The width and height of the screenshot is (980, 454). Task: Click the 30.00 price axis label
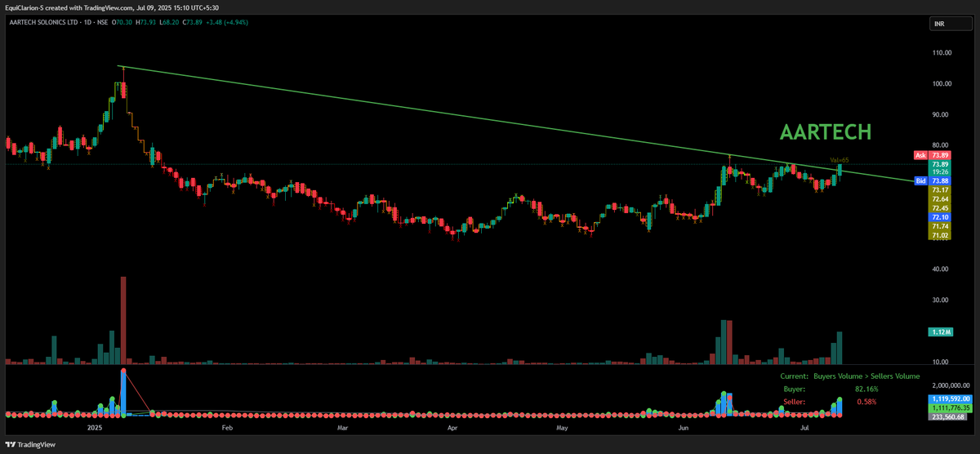click(x=940, y=300)
